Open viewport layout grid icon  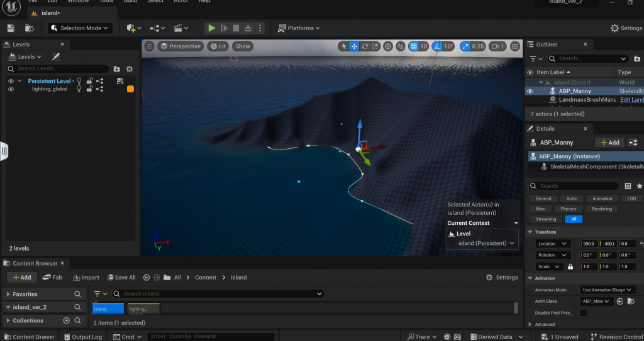[515, 46]
